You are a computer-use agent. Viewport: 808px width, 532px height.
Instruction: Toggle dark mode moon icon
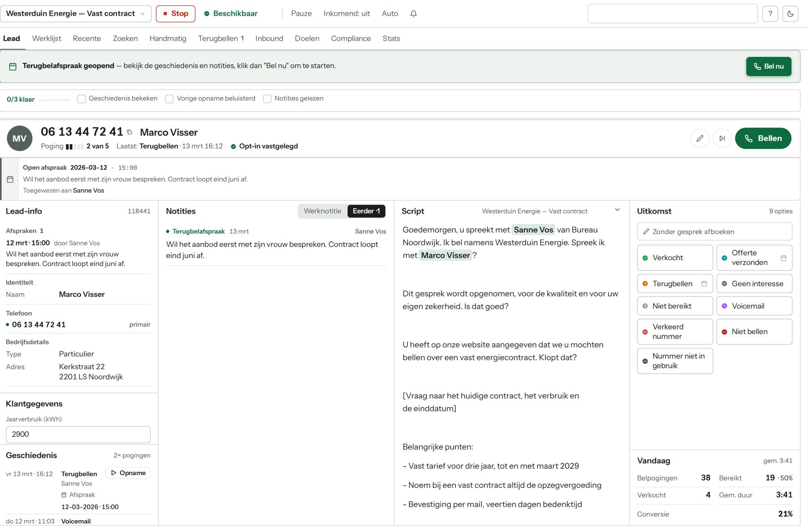(x=790, y=13)
